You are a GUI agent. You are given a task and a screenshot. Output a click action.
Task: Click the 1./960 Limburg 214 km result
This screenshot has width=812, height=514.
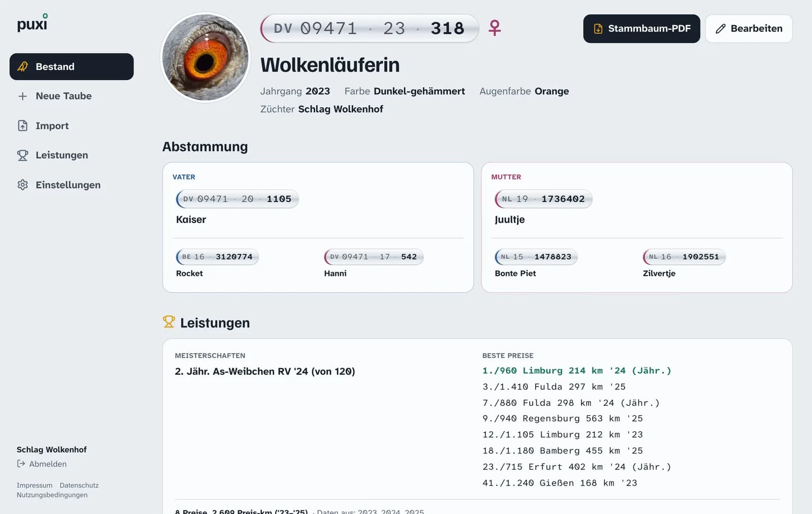(577, 371)
